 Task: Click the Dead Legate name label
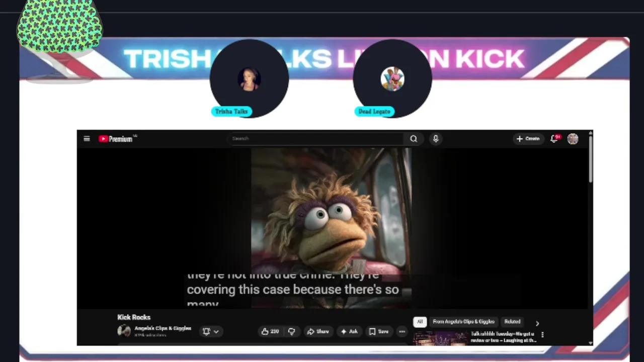tap(374, 112)
